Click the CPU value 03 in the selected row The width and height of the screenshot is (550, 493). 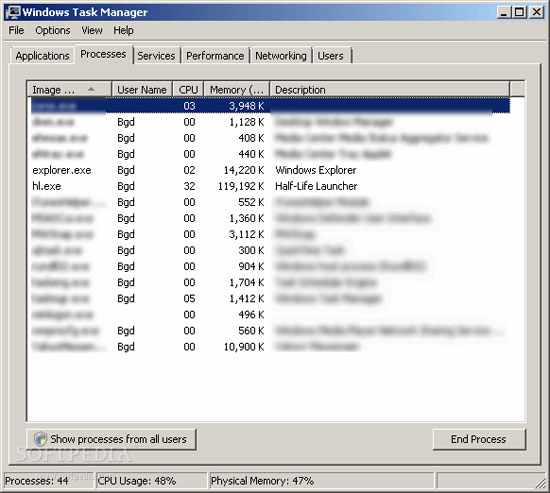coord(189,106)
